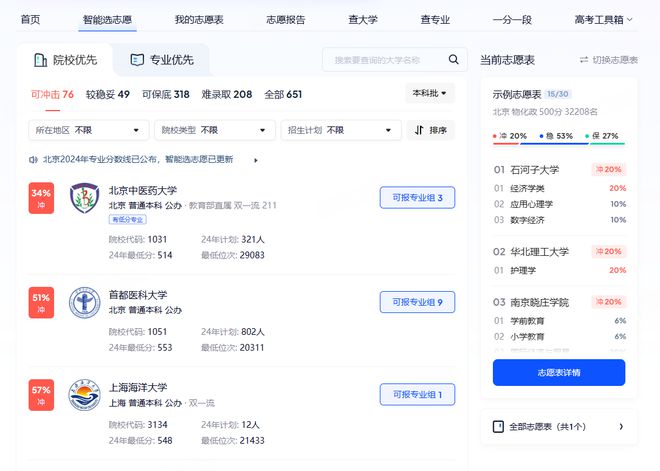Expand announcement arrow after 智能选志愿已更新
This screenshot has width=660, height=471.
click(255, 160)
